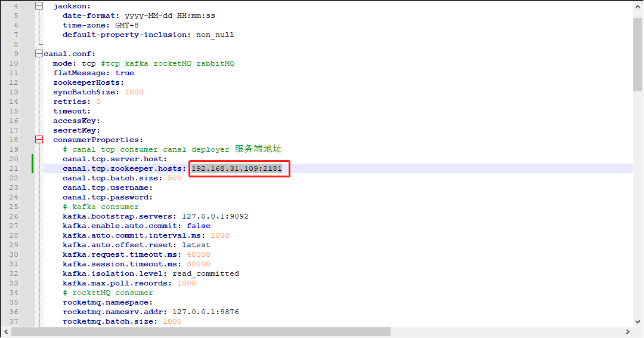Image resolution: width=644 pixels, height=338 pixels.
Task: Click the vertical scrollbar down arrow
Action: click(x=637, y=321)
